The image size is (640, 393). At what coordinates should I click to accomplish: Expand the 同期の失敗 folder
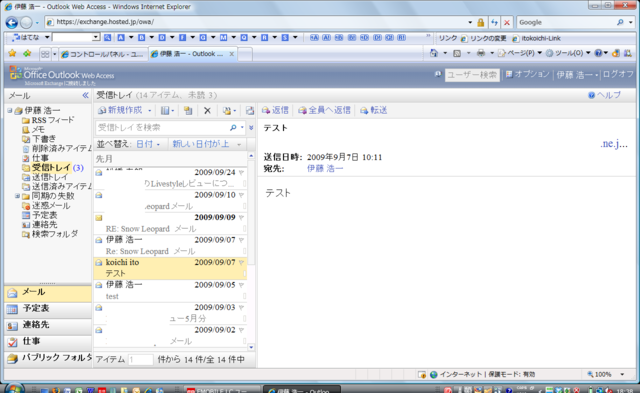tap(17, 196)
